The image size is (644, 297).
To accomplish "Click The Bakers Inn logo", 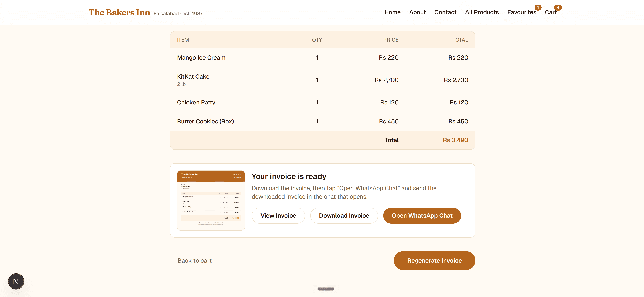I will pos(119,12).
